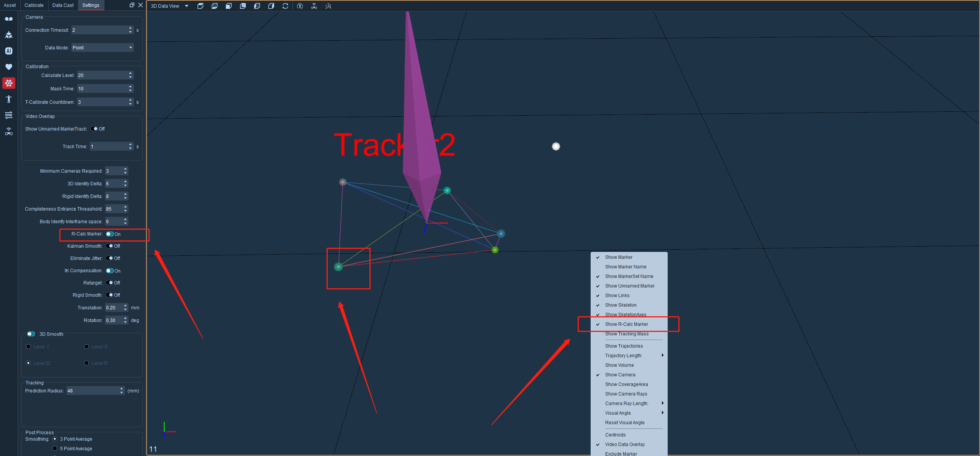Viewport: 980px width, 456px height.
Task: Select 5 Point Average smoothing
Action: [x=55, y=448]
